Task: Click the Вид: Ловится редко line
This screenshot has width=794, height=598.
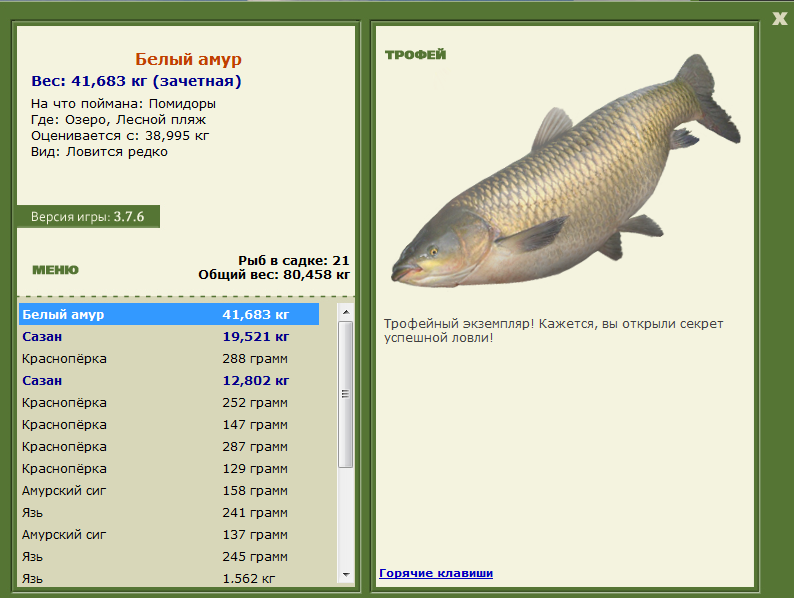Action: coord(99,152)
